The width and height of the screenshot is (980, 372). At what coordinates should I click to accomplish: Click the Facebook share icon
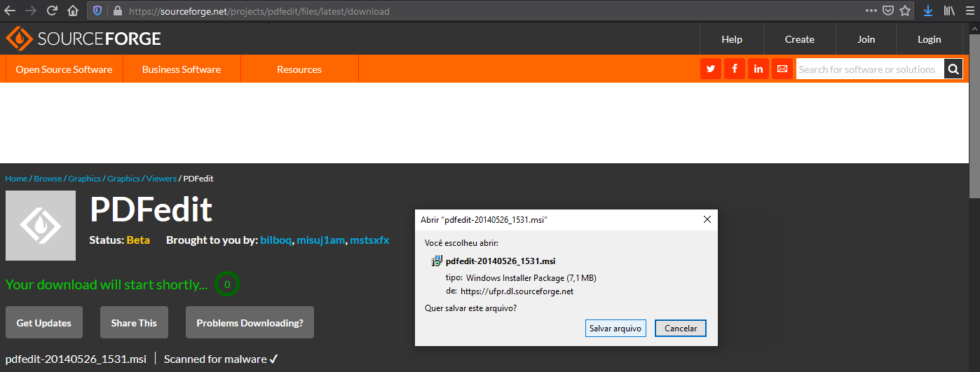(x=735, y=69)
